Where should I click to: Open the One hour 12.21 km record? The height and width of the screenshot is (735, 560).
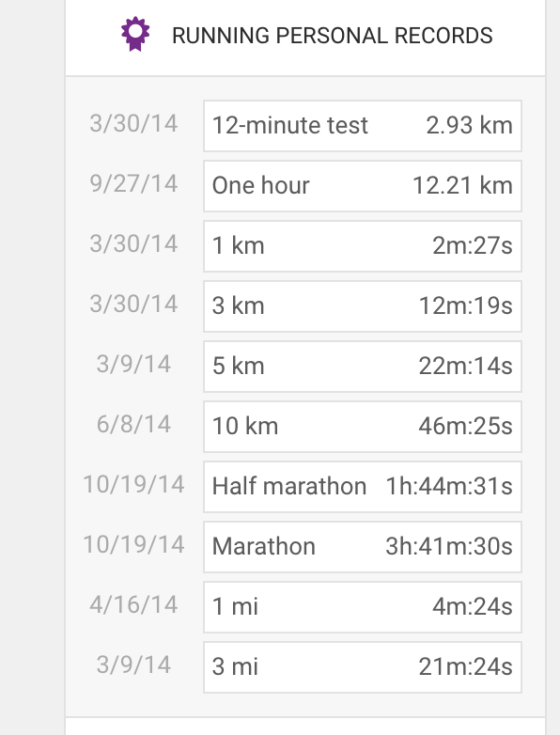[x=363, y=185]
